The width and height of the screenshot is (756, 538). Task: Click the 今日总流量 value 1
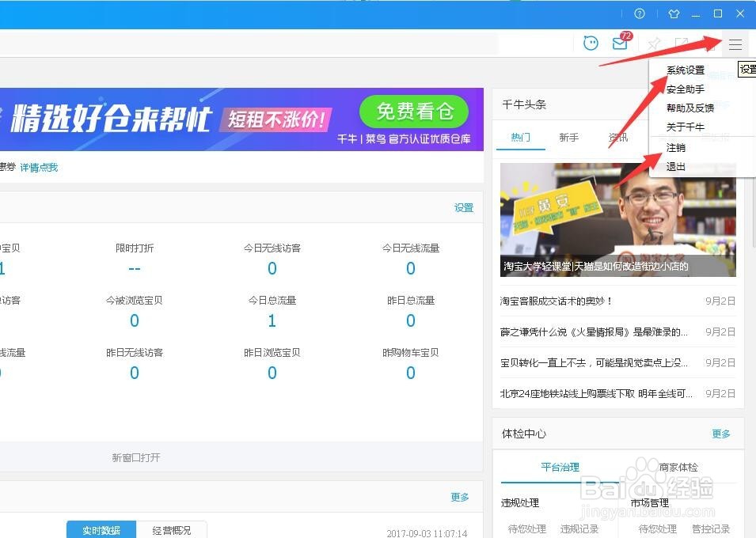pyautogui.click(x=272, y=320)
